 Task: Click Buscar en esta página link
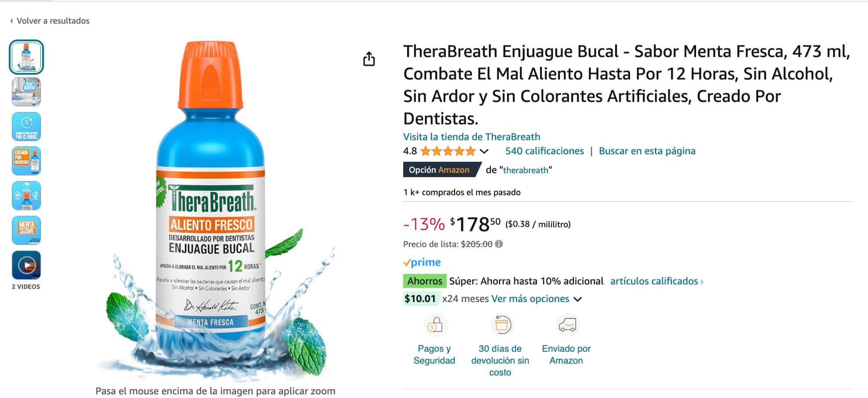point(647,151)
